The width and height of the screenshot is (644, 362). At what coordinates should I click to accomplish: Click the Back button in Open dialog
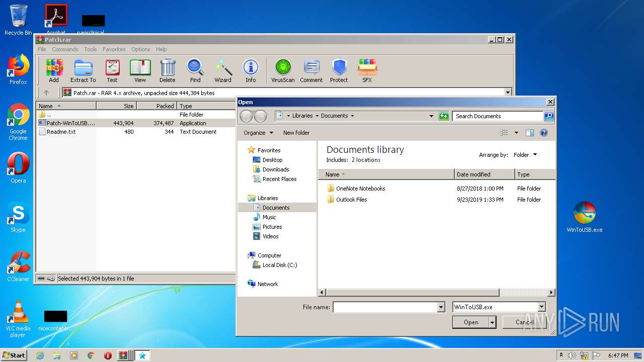pyautogui.click(x=246, y=116)
